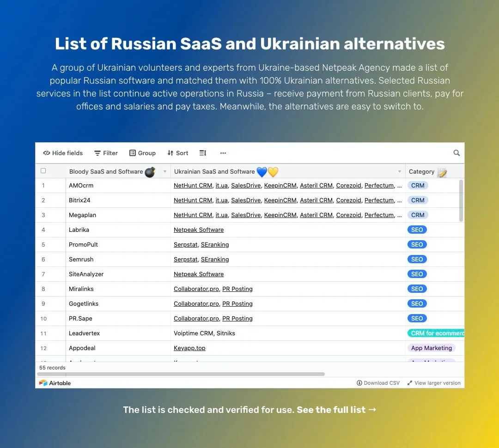Click the horizontal table scrollbar
The image size is (499, 448).
coord(181,374)
